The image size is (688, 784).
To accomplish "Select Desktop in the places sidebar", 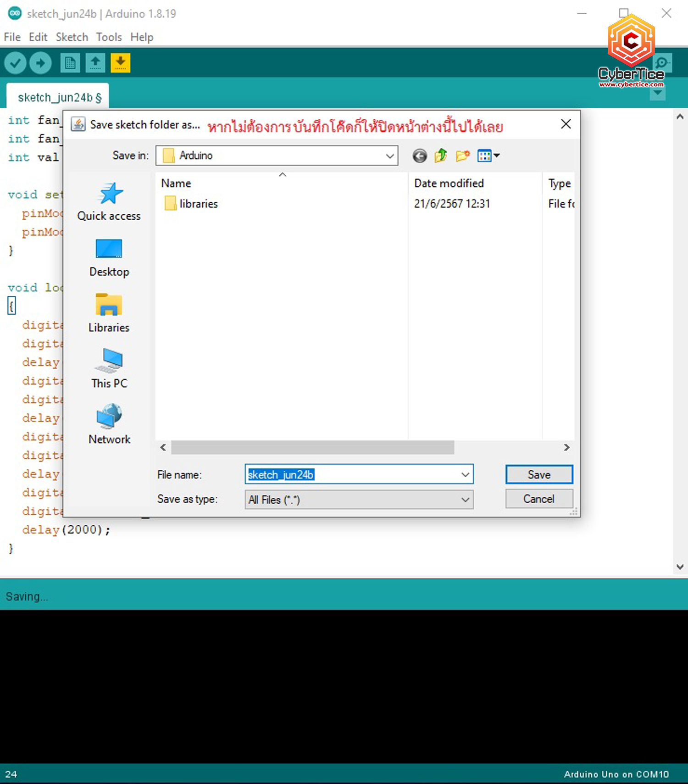I will (x=109, y=258).
